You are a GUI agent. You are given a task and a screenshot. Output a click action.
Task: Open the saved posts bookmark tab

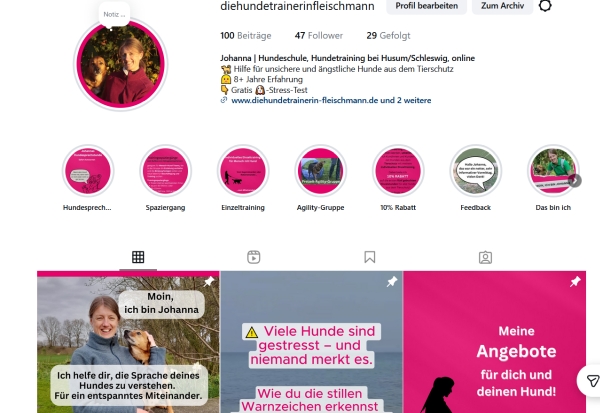coord(370,257)
